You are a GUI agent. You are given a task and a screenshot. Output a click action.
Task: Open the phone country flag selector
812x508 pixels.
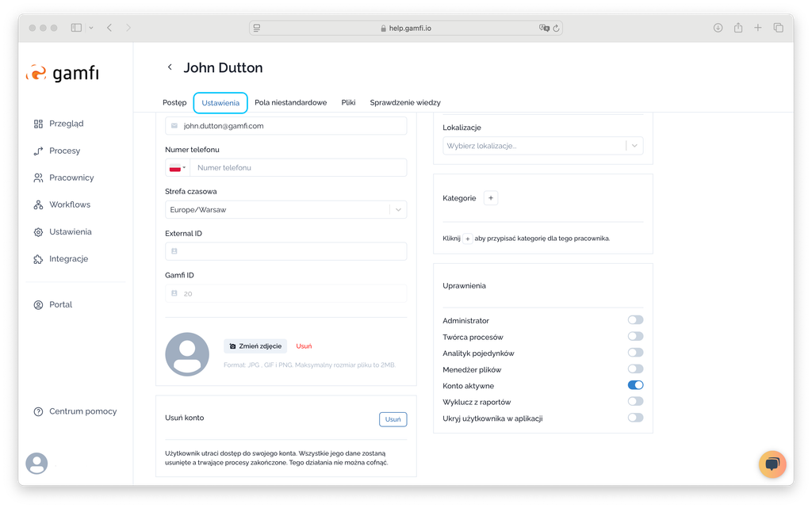tap(177, 168)
